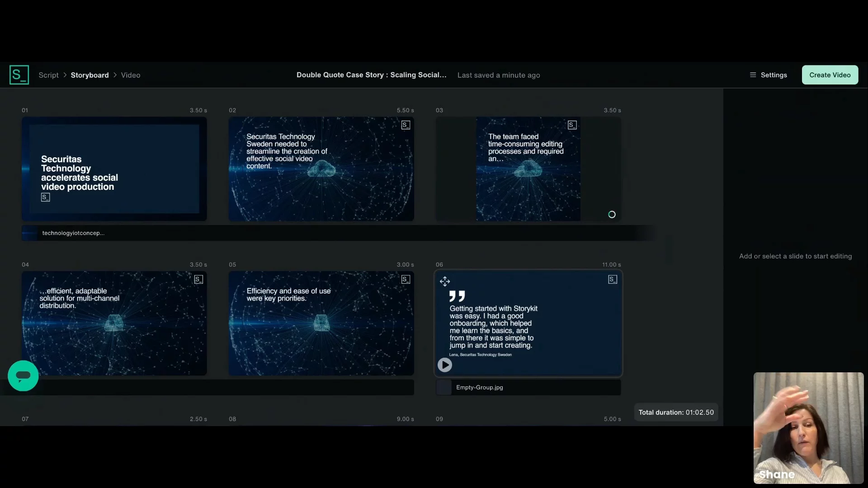The height and width of the screenshot is (488, 868).
Task: Select the technologyiotconcep background media strip
Action: click(72, 233)
